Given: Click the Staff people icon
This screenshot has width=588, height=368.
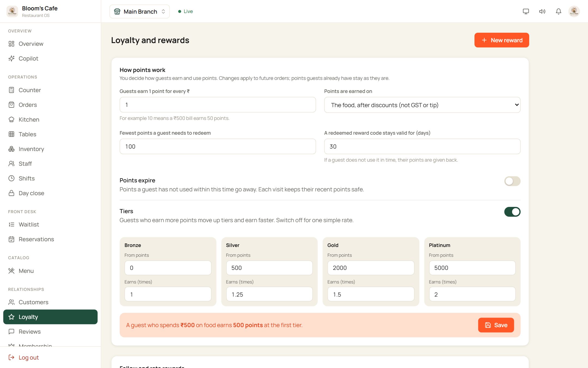Looking at the screenshot, I should point(11,164).
